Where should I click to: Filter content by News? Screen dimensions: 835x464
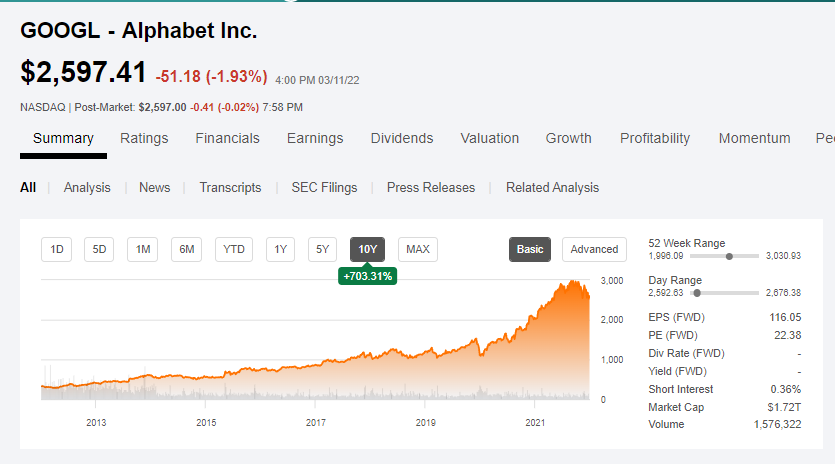pyautogui.click(x=154, y=188)
